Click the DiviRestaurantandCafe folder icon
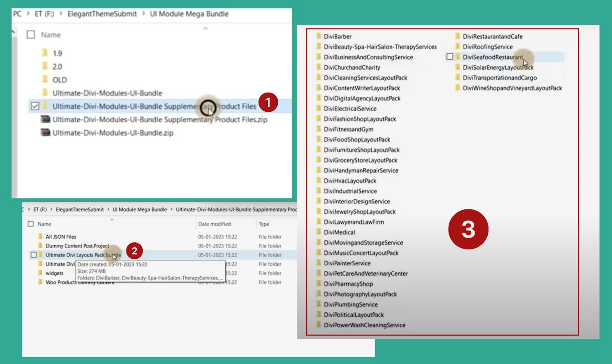The image size is (612, 364). coord(457,36)
